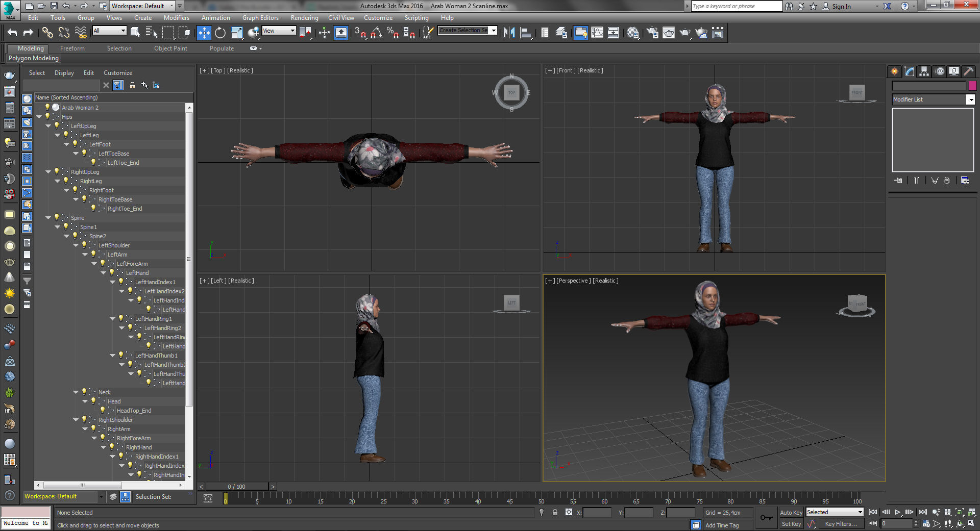Toggle the Percent Snap button
This screenshot has height=531, width=980.
point(393,33)
